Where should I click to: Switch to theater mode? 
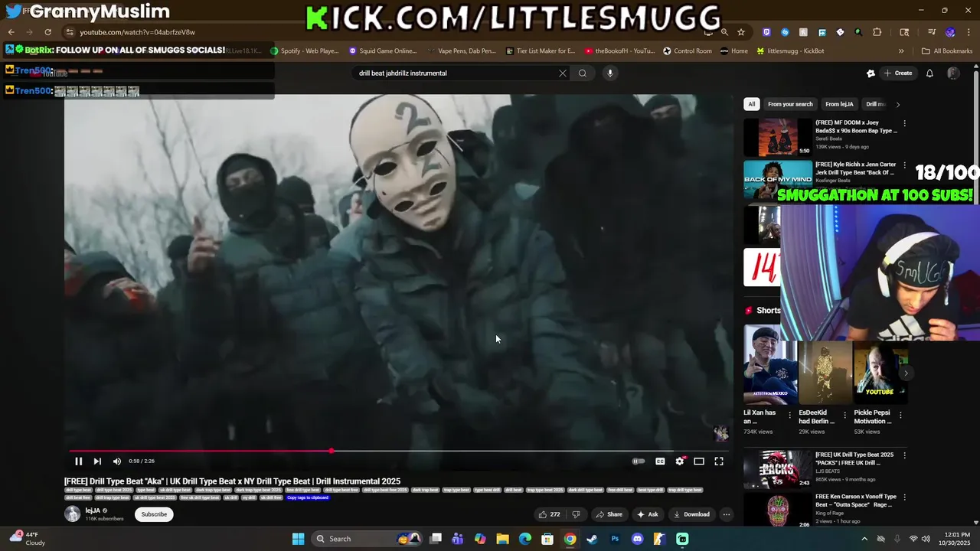click(699, 461)
